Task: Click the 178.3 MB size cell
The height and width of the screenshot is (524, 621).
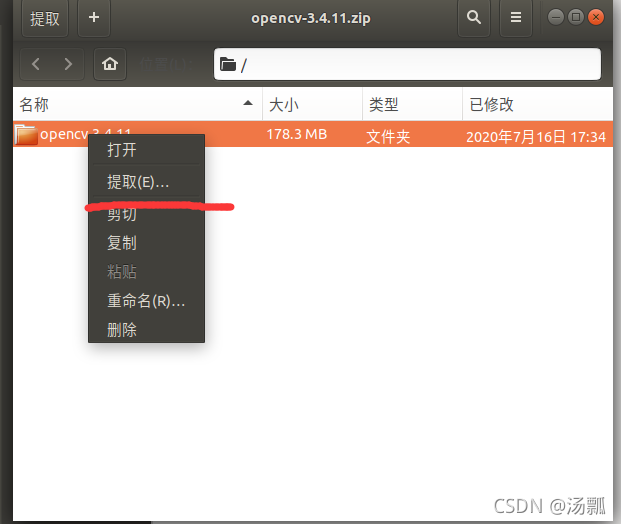Action: point(297,135)
